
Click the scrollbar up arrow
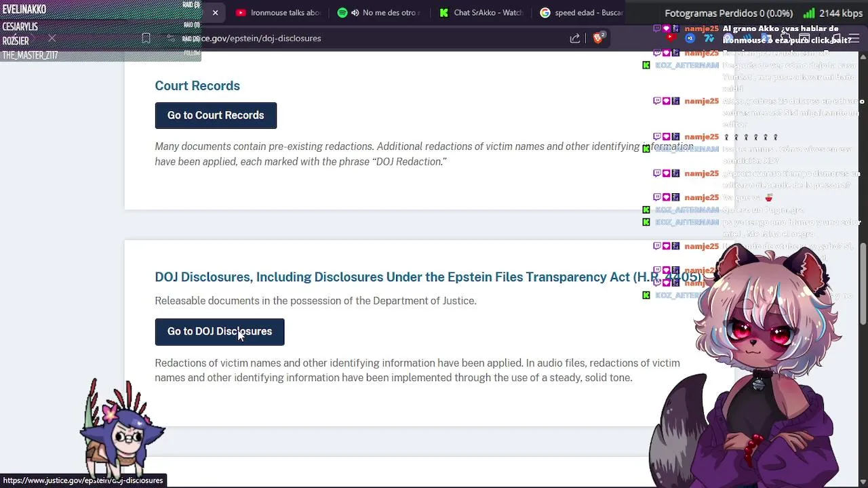[863, 56]
